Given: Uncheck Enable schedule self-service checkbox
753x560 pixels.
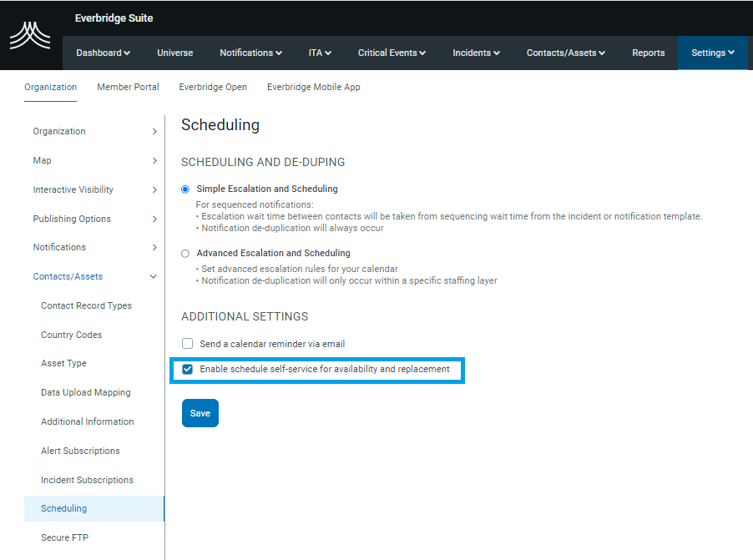Looking at the screenshot, I should coord(187,369).
